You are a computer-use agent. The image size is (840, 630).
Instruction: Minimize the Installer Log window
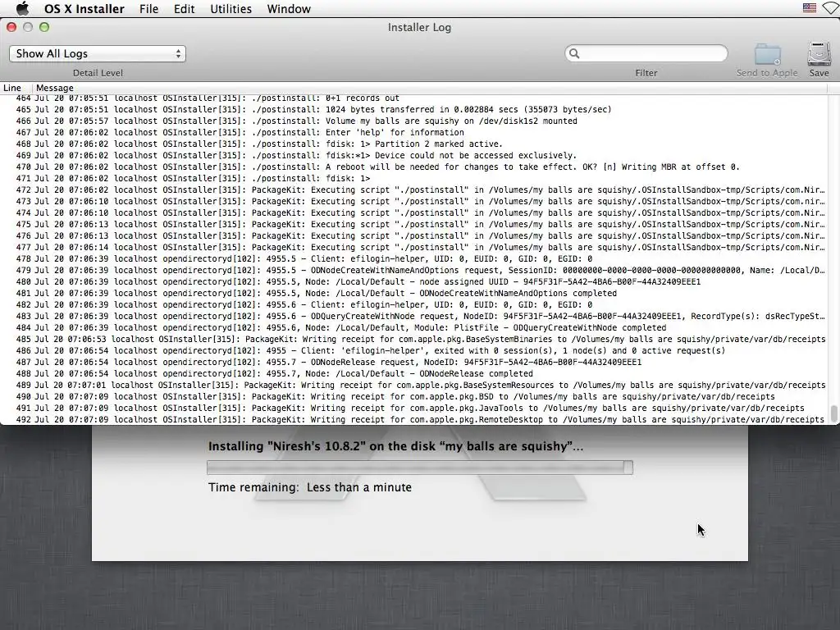[28, 27]
